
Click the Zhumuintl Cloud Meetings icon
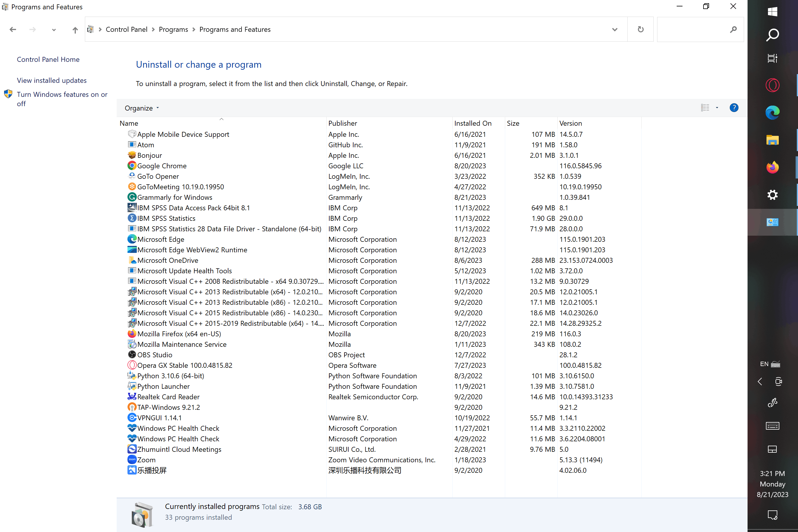(x=132, y=449)
